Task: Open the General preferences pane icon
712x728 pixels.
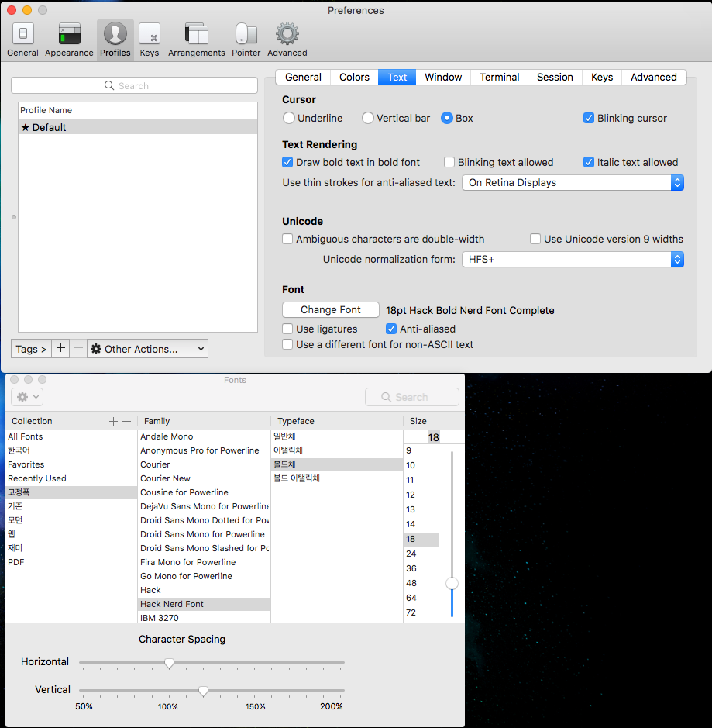Action: click(22, 35)
